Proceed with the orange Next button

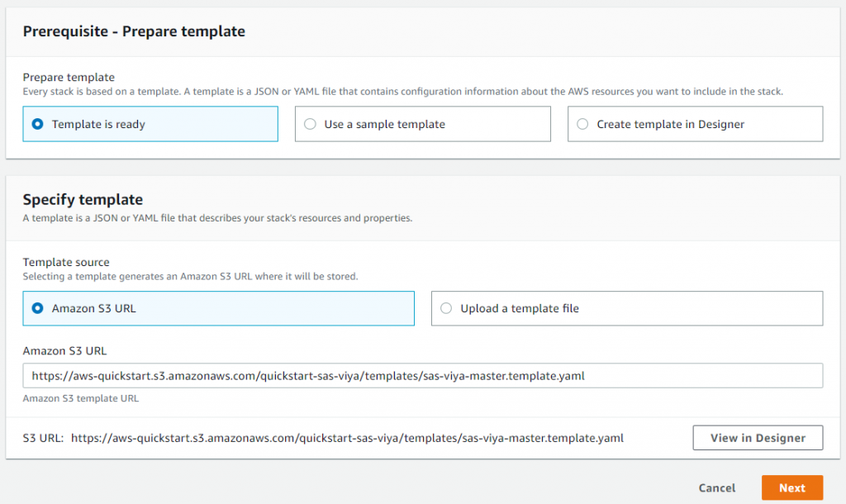point(792,487)
